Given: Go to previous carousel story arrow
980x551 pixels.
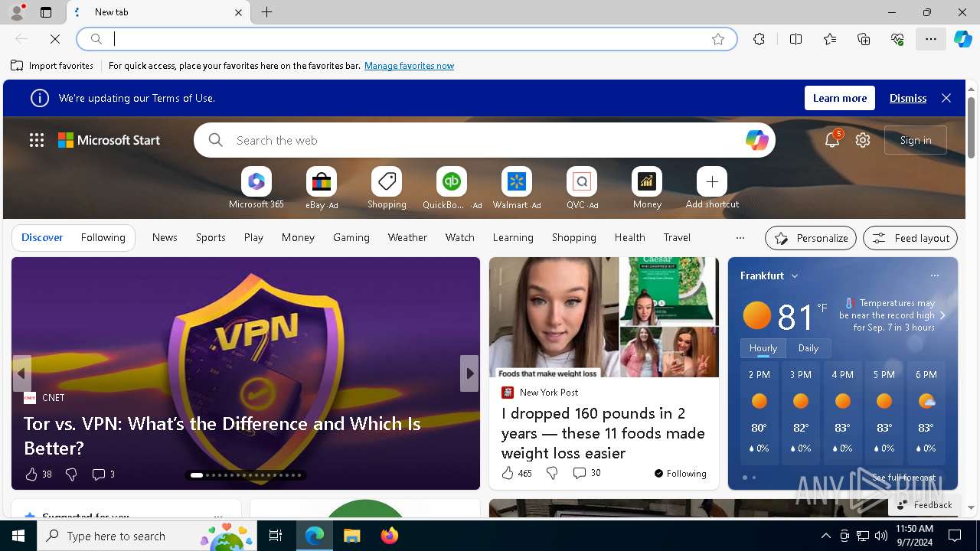Looking at the screenshot, I should [x=22, y=373].
